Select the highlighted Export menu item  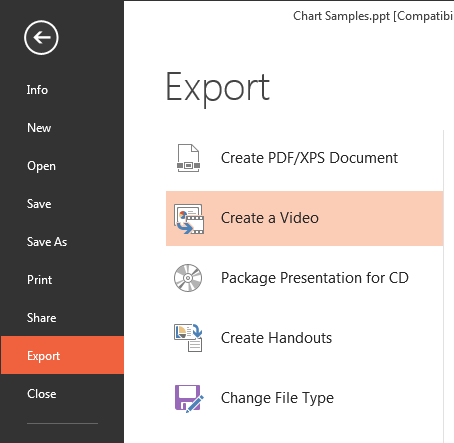(62, 355)
